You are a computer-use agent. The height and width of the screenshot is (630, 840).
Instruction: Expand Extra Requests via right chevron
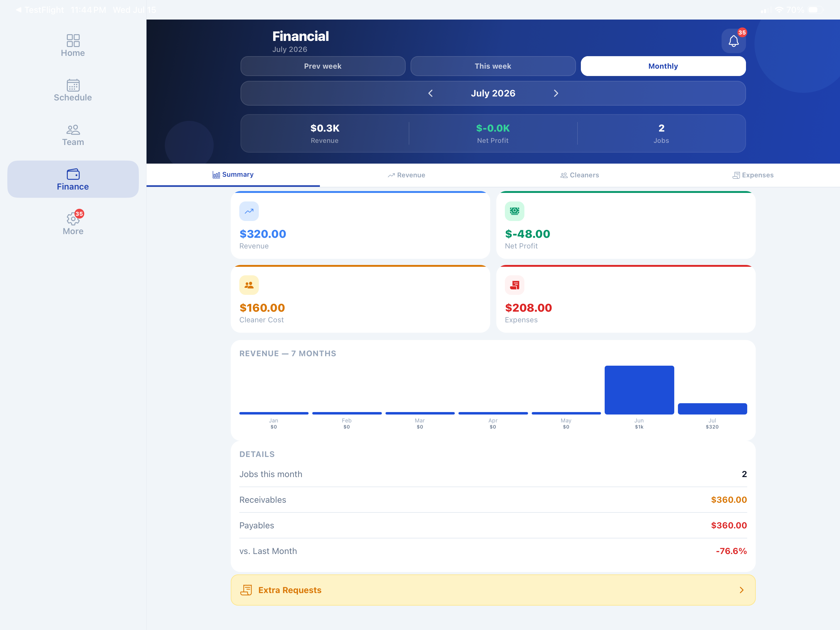741,590
